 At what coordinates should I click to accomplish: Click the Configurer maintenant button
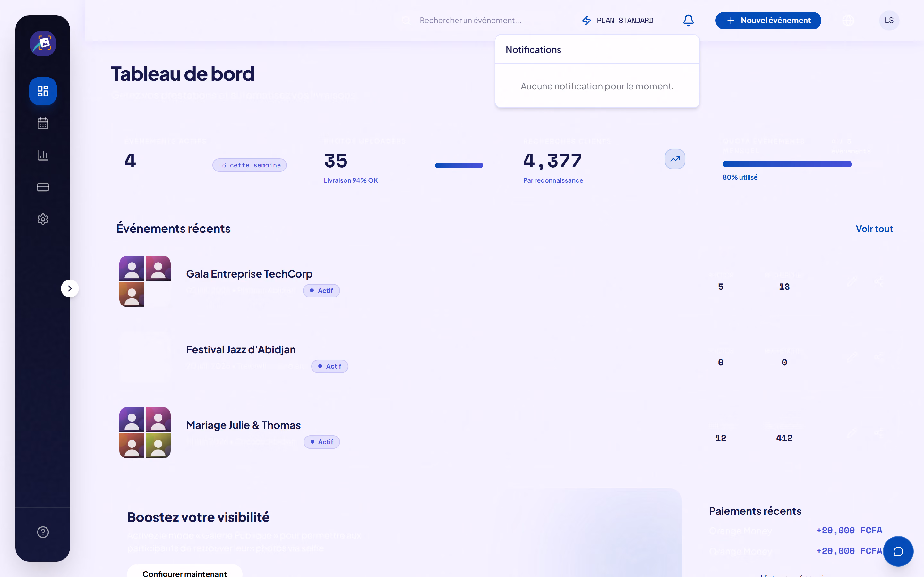coord(184,572)
